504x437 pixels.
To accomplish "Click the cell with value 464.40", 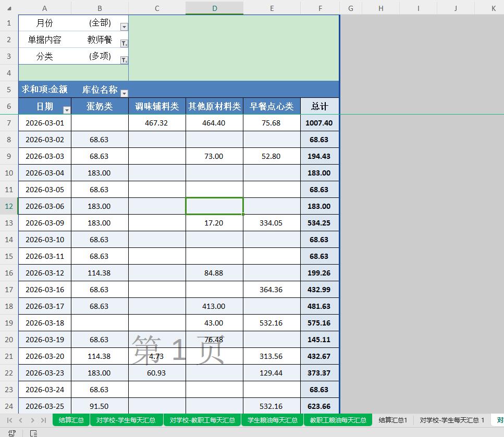I will pos(214,123).
